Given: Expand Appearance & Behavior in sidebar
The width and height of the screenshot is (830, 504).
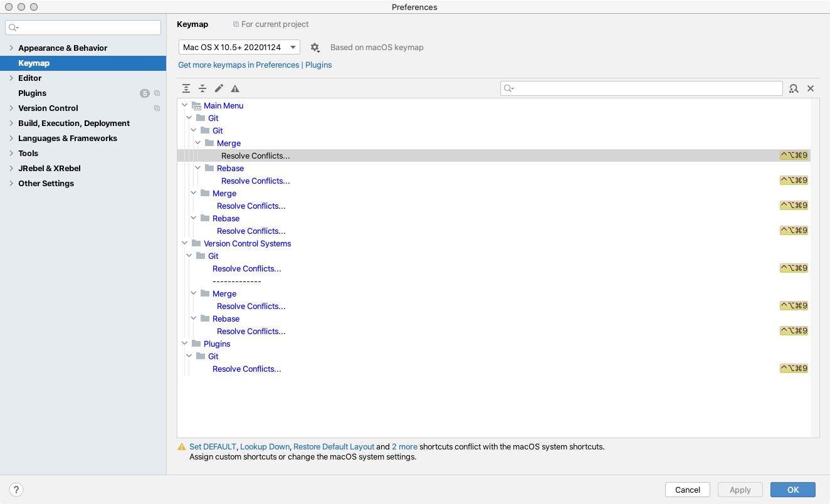Looking at the screenshot, I should coord(11,48).
